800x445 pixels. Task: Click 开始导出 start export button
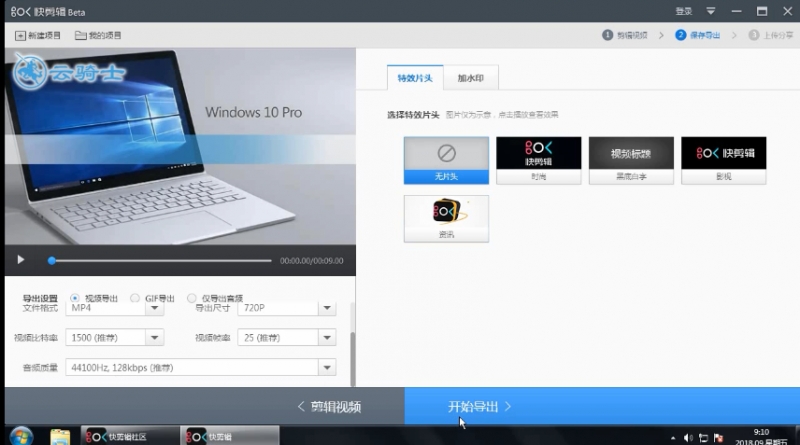click(480, 406)
